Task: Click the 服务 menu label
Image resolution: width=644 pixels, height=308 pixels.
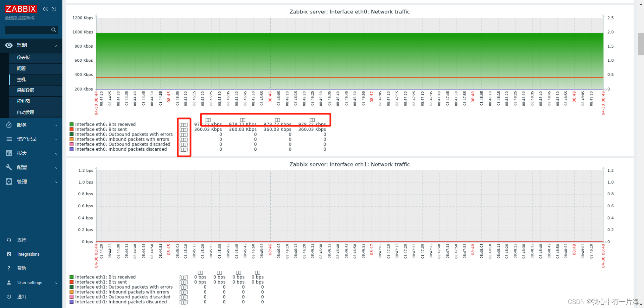Action: pyautogui.click(x=22, y=125)
